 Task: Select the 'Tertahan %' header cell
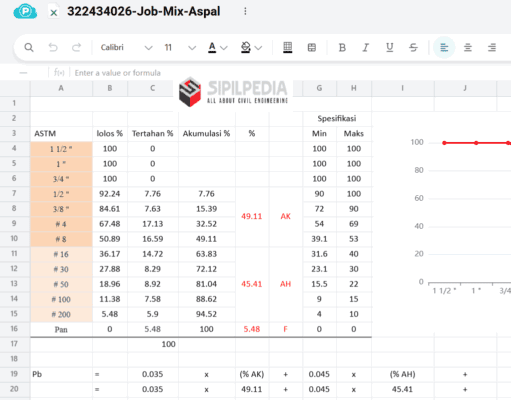153,134
